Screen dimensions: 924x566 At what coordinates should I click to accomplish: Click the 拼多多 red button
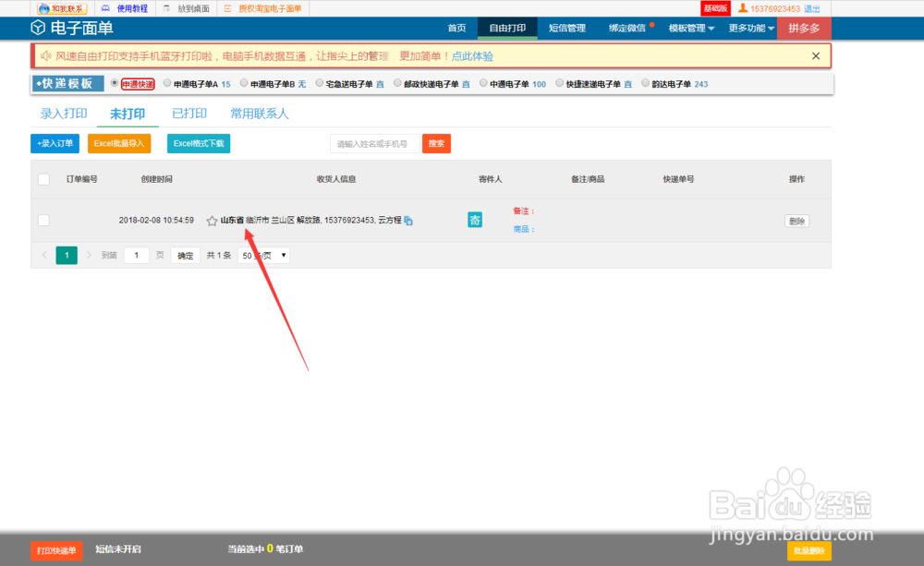point(804,28)
